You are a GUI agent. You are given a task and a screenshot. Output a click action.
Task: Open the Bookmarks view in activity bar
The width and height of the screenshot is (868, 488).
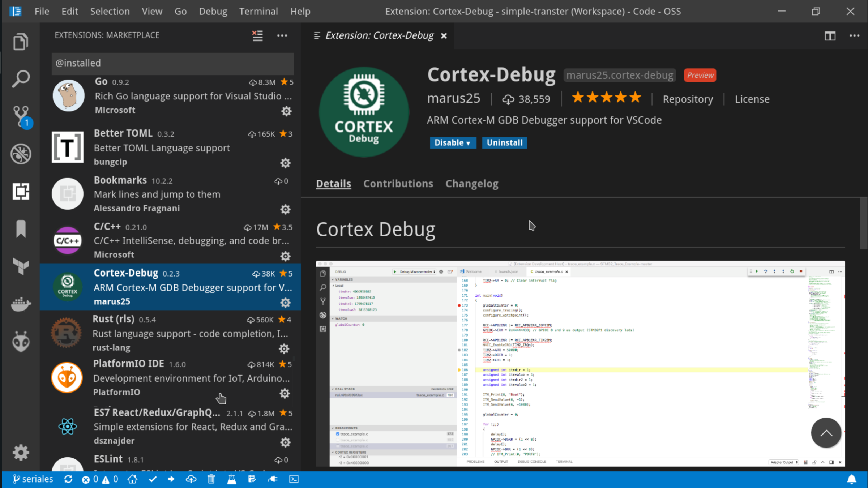click(x=21, y=229)
